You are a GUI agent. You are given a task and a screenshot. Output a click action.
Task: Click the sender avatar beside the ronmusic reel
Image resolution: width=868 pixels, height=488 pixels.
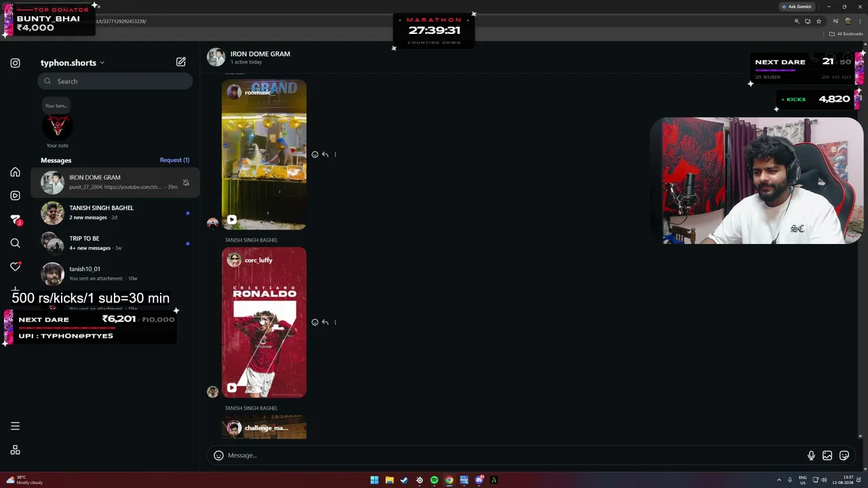[x=213, y=223]
